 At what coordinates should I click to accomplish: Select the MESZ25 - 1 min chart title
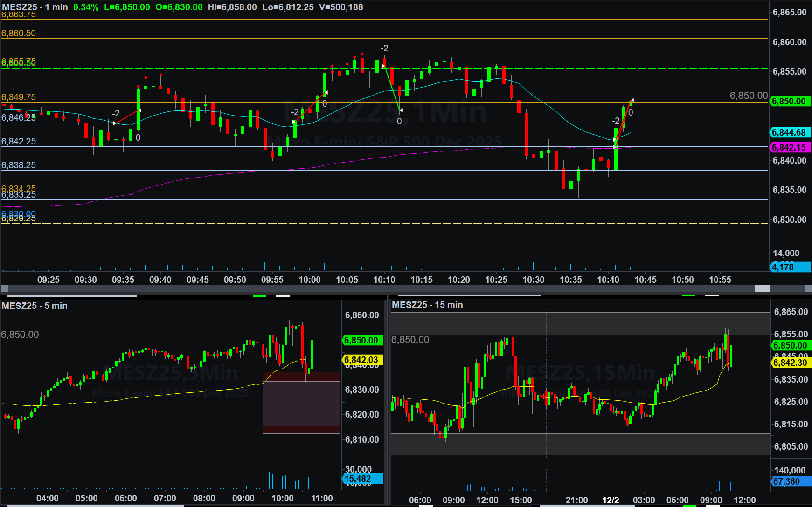pyautogui.click(x=35, y=7)
